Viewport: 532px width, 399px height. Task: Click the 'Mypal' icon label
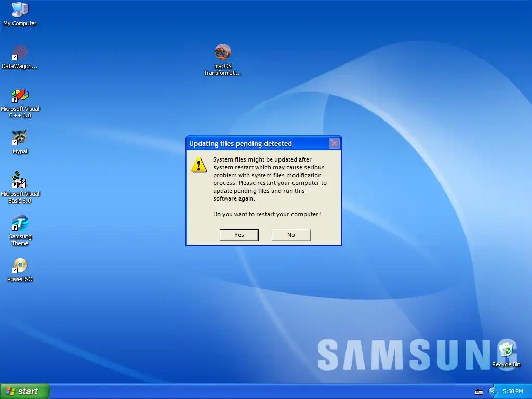20,151
